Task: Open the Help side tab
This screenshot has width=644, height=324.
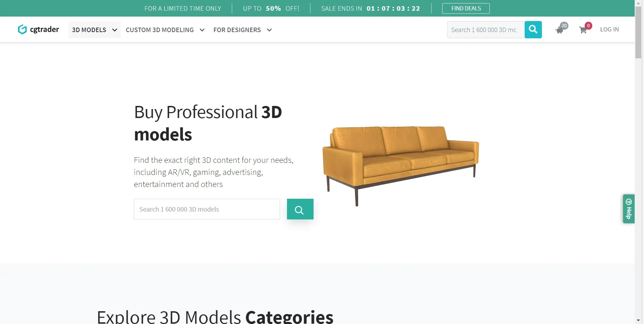Action: (628, 209)
